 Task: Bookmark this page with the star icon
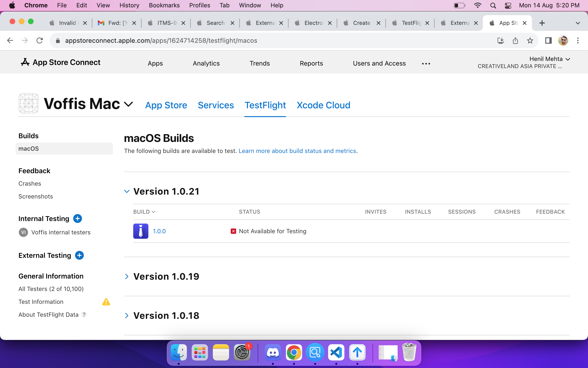[530, 40]
